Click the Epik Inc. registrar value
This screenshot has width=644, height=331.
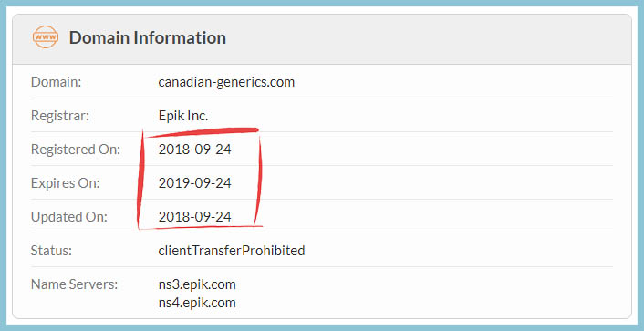point(183,116)
